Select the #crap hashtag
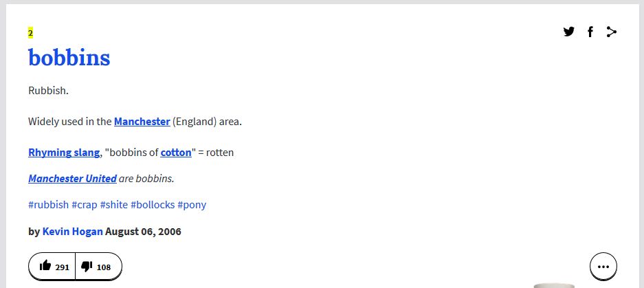Viewport: 644px width, 288px height. [85, 205]
